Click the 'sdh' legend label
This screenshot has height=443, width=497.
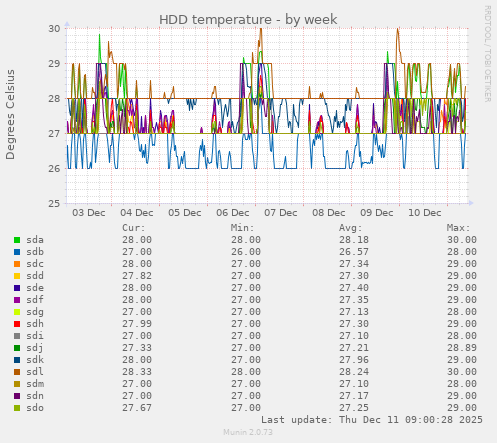coord(35,324)
